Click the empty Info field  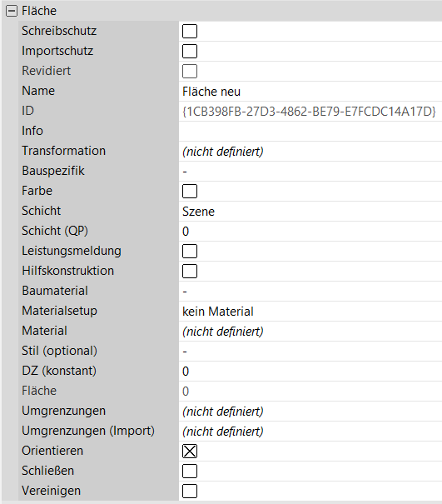tap(310, 132)
